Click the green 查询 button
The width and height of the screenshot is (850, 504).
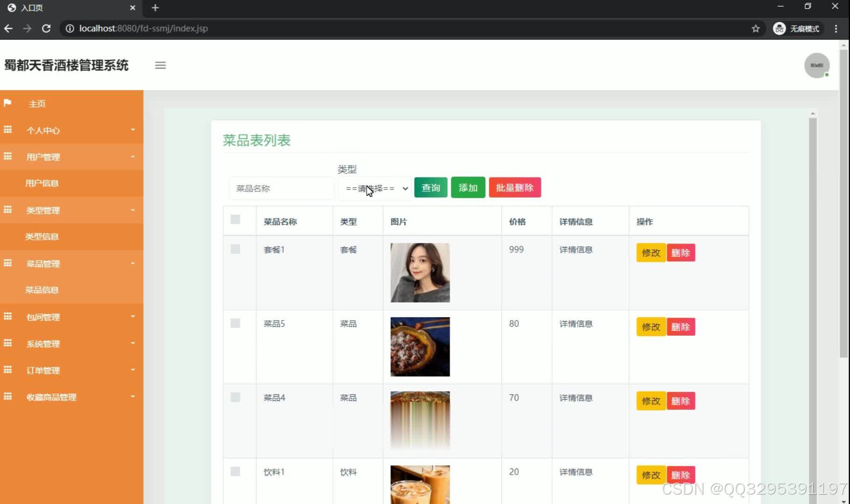coord(431,188)
